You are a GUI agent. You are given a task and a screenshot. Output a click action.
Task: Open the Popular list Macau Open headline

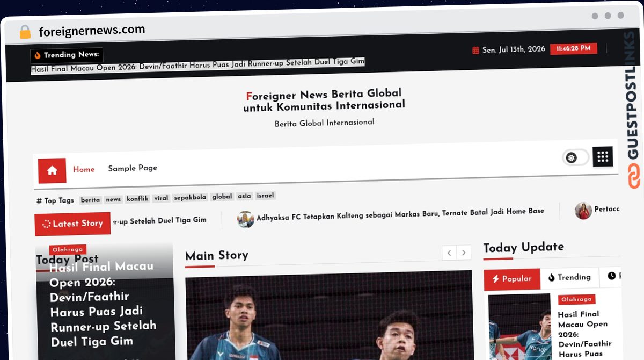pos(585,334)
